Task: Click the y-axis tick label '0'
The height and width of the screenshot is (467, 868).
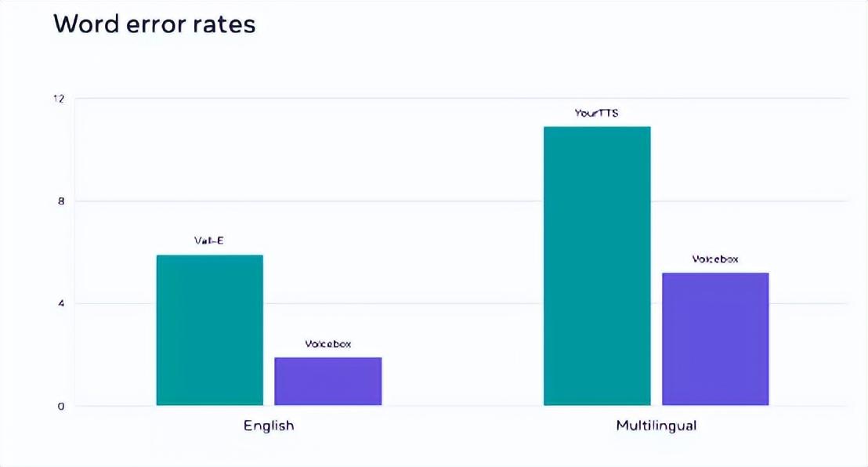Action: click(x=61, y=406)
